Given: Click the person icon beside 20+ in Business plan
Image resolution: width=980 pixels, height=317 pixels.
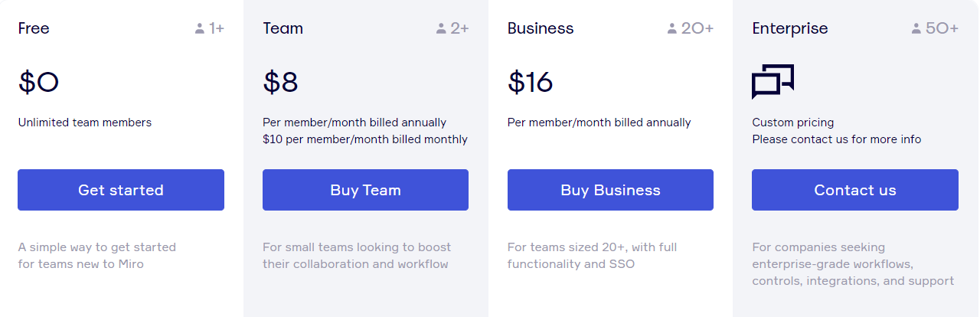Looking at the screenshot, I should (x=672, y=29).
